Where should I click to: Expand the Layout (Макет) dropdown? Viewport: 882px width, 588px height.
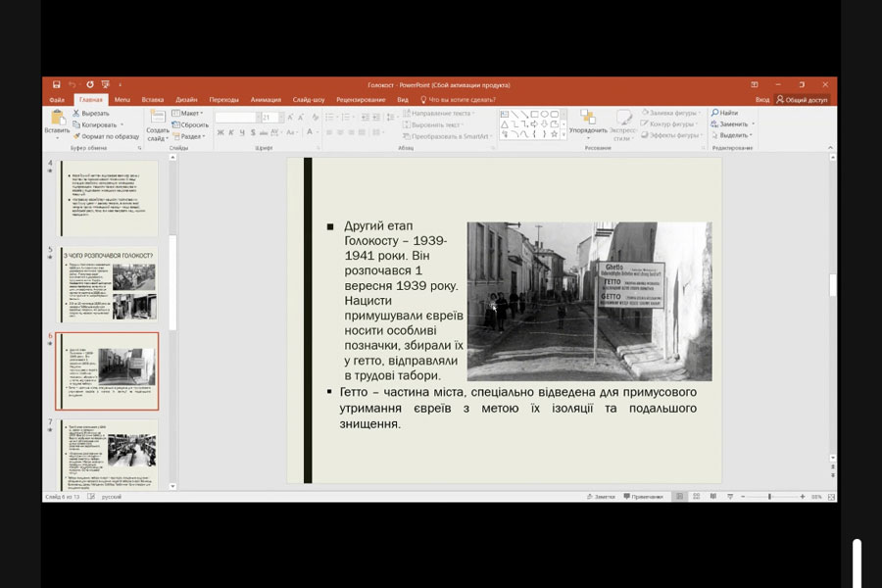click(x=190, y=113)
